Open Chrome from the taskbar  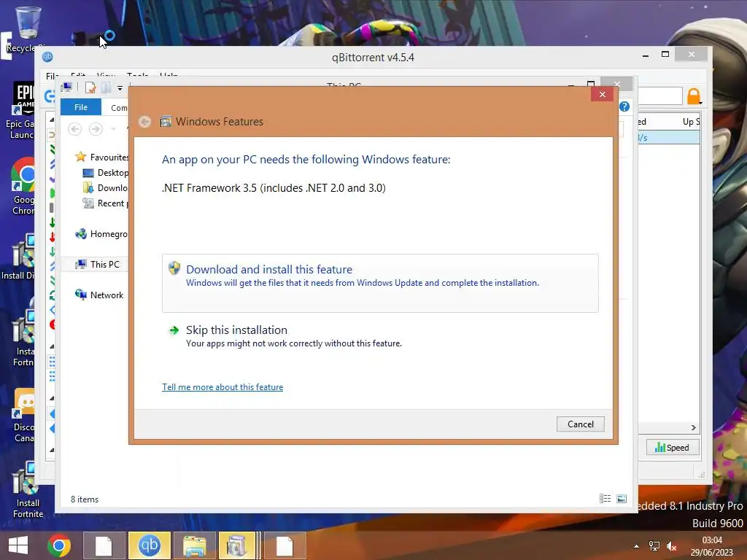pyautogui.click(x=59, y=545)
